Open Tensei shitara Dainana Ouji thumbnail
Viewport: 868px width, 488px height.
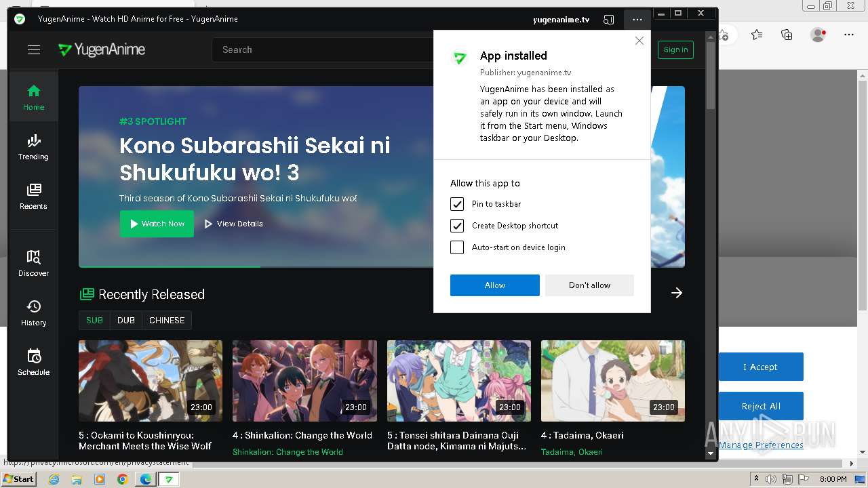(459, 381)
